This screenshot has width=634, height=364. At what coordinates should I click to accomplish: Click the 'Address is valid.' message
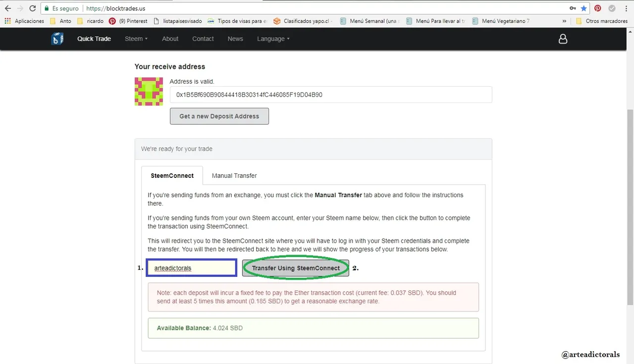pos(192,81)
